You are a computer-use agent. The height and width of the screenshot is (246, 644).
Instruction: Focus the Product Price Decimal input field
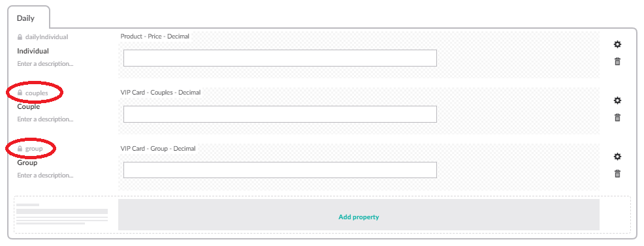(x=280, y=58)
